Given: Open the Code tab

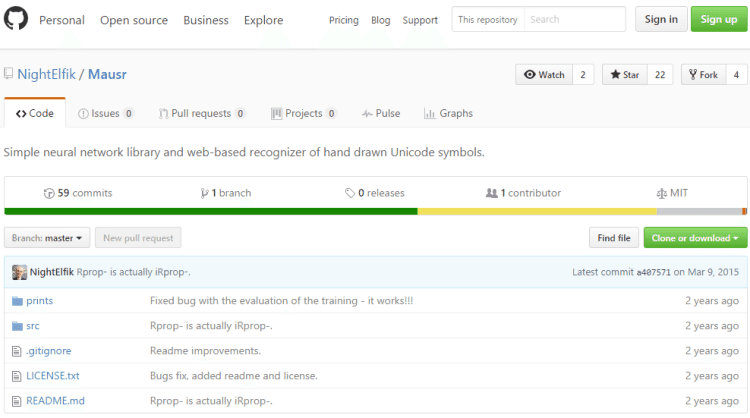Looking at the screenshot, I should [x=35, y=113].
